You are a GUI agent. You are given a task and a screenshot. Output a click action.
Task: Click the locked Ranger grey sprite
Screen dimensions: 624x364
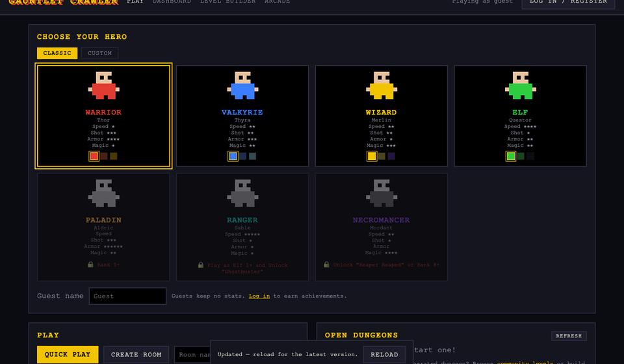(242, 193)
